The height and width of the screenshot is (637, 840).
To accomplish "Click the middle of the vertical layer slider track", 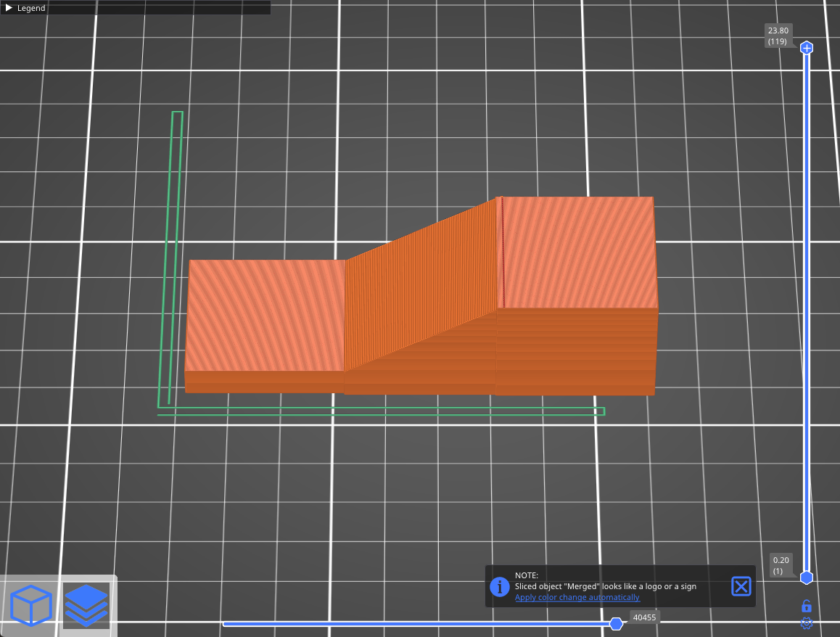I will [806, 312].
